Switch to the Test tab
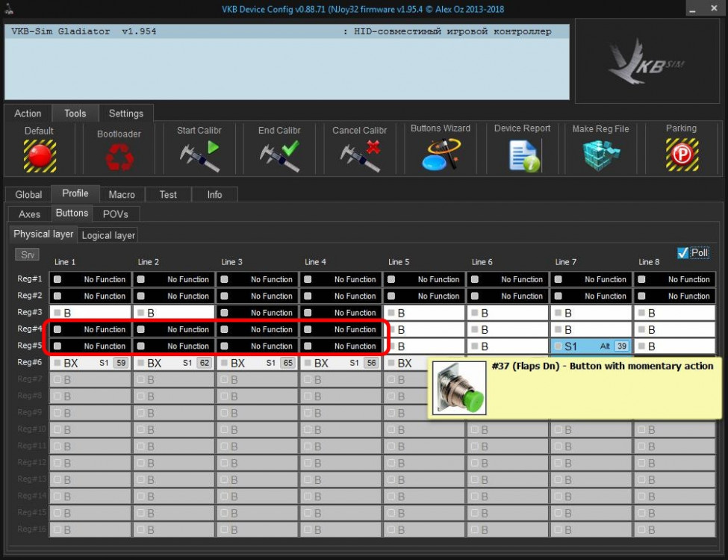728x560 pixels. pos(168,195)
